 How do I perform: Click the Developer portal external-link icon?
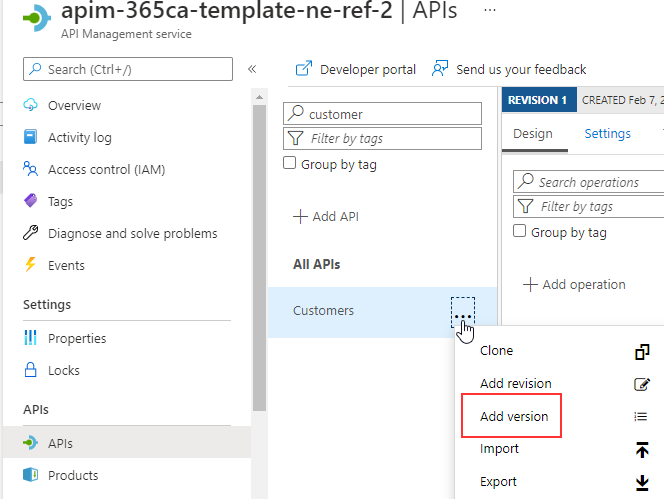[304, 68]
